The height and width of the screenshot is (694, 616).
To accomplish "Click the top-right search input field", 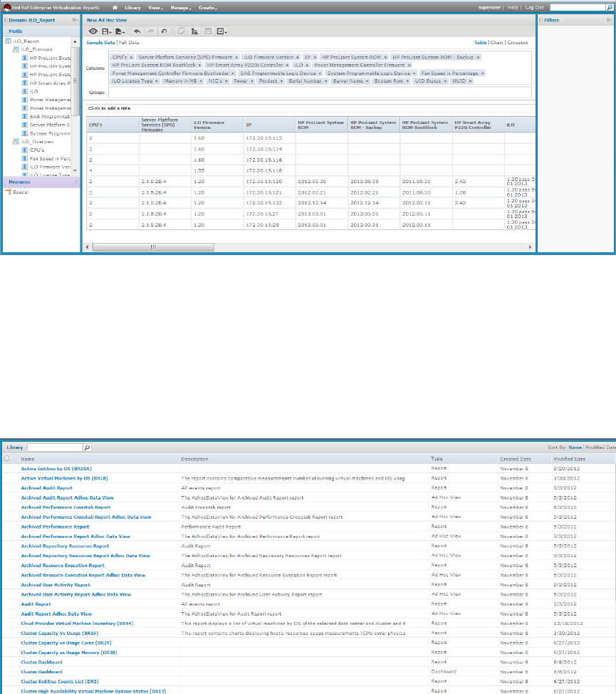I will pyautogui.click(x=578, y=8).
